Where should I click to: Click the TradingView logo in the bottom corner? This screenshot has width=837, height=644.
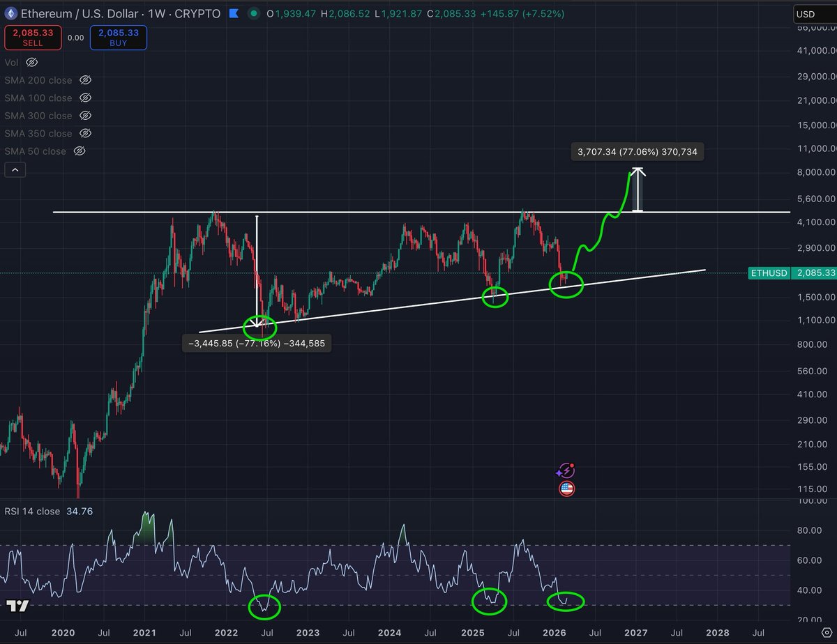point(17,606)
